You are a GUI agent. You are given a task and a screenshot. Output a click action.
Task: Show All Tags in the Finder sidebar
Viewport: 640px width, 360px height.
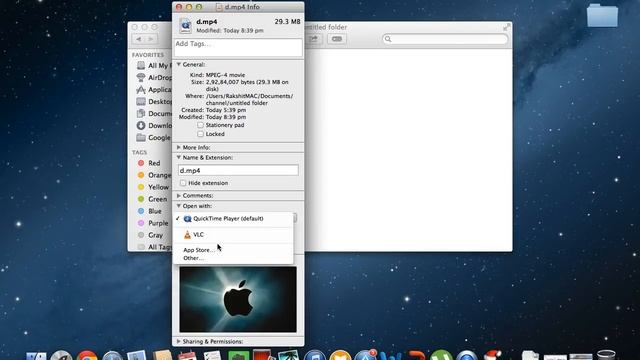154,247
